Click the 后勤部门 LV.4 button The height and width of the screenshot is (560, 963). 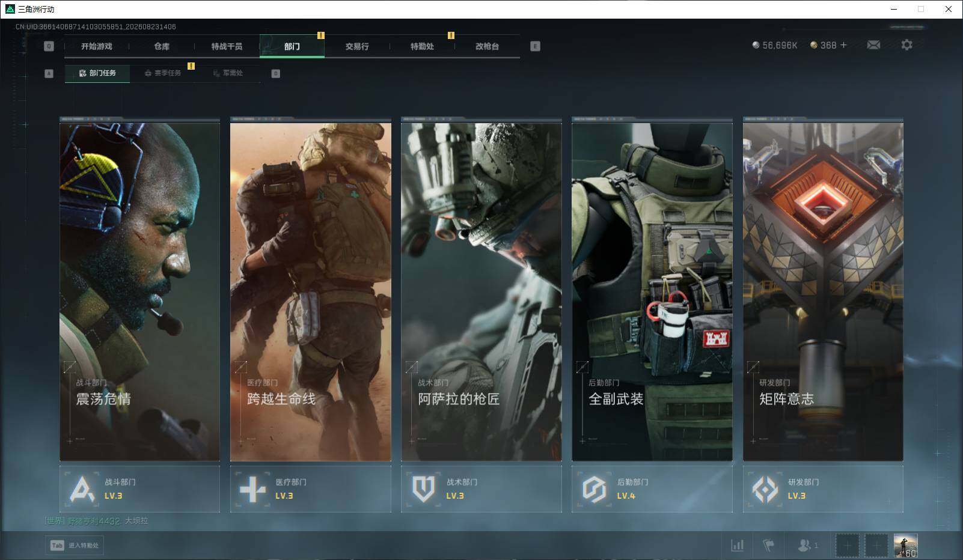(652, 489)
